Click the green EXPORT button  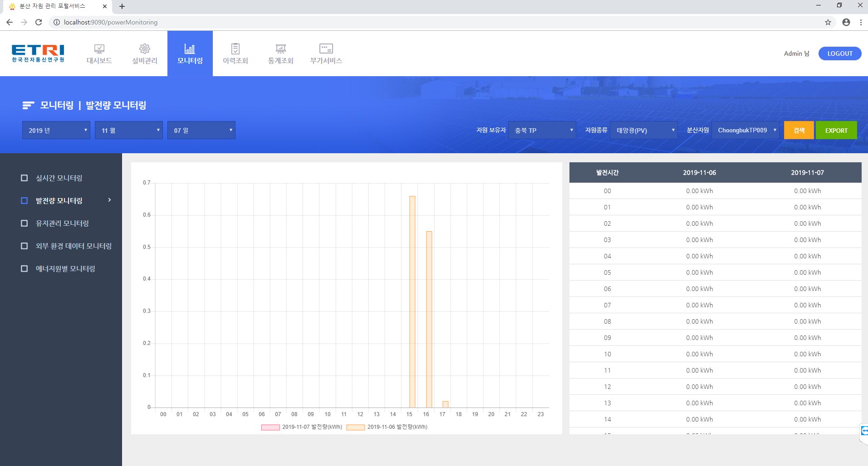(x=836, y=131)
